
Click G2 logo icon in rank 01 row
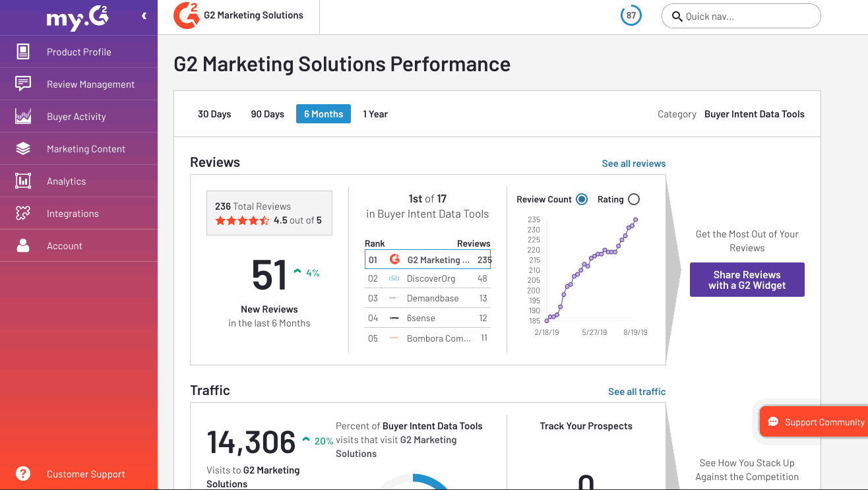[394, 259]
